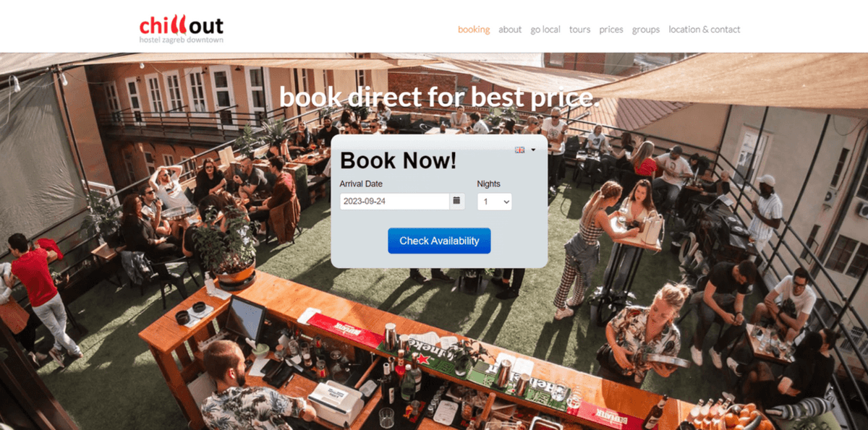The height and width of the screenshot is (430, 868).
Task: Click the hostel zagreb downtown tagline
Action: (x=182, y=40)
